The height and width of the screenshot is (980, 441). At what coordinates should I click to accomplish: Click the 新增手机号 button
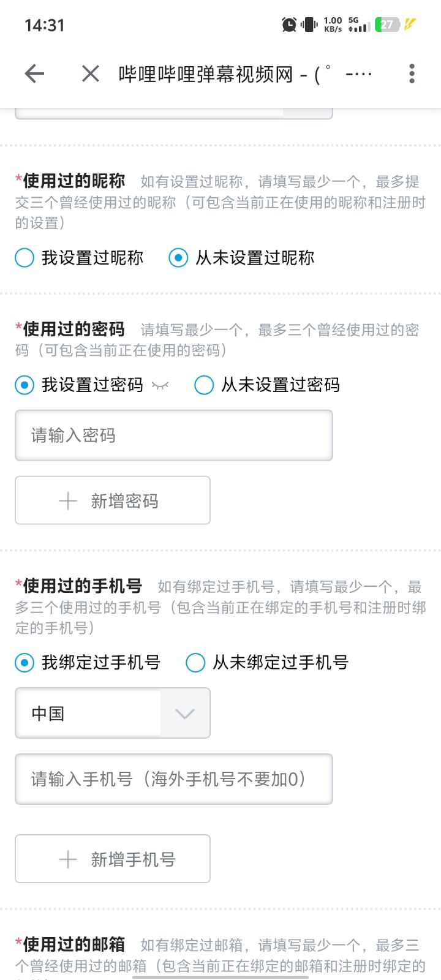(x=113, y=859)
